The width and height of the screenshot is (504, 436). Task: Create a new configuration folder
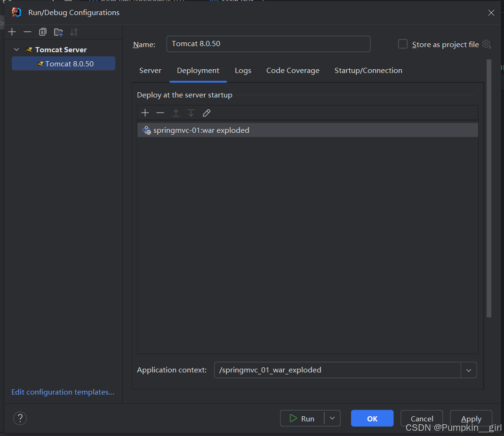(58, 32)
